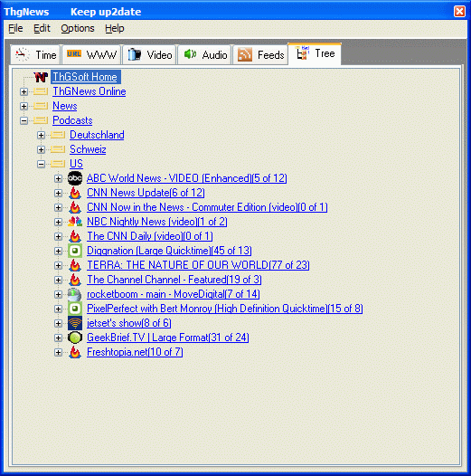471x476 pixels.
Task: Click the green icon beside PixelPerfect
Action: pyautogui.click(x=75, y=309)
